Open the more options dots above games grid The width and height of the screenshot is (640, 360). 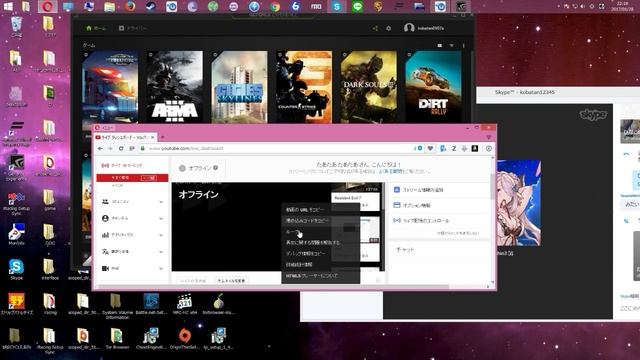point(463,45)
